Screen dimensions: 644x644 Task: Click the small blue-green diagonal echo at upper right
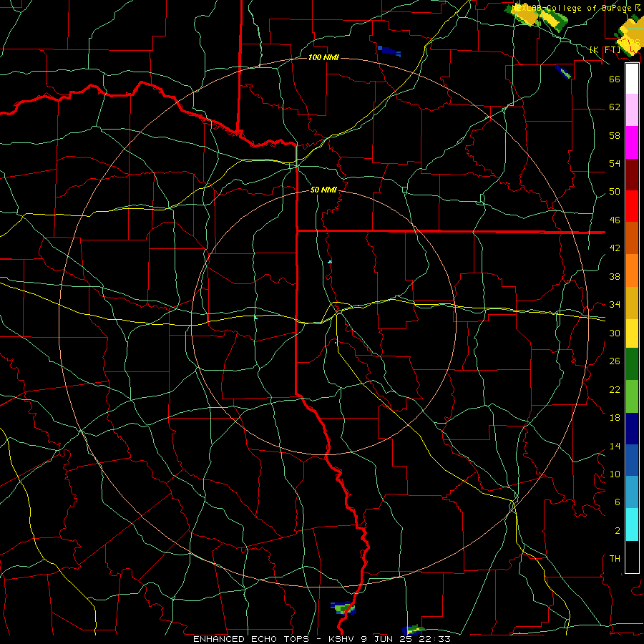point(562,72)
